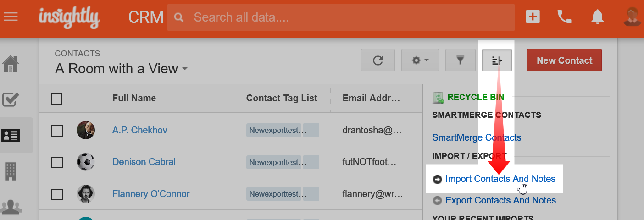Check the A.P. Chekhov row checkbox
Screen dimensions: 644x220
[57, 131]
